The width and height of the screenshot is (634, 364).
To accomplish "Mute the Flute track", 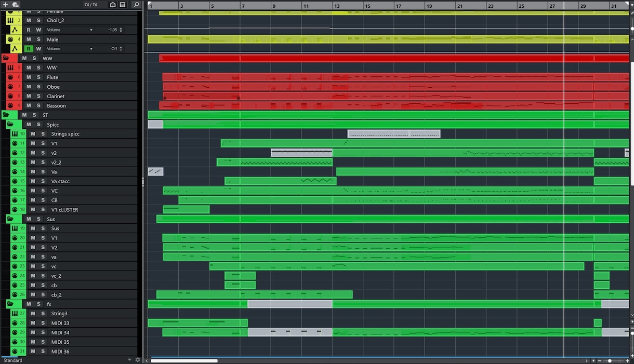I will pos(29,77).
